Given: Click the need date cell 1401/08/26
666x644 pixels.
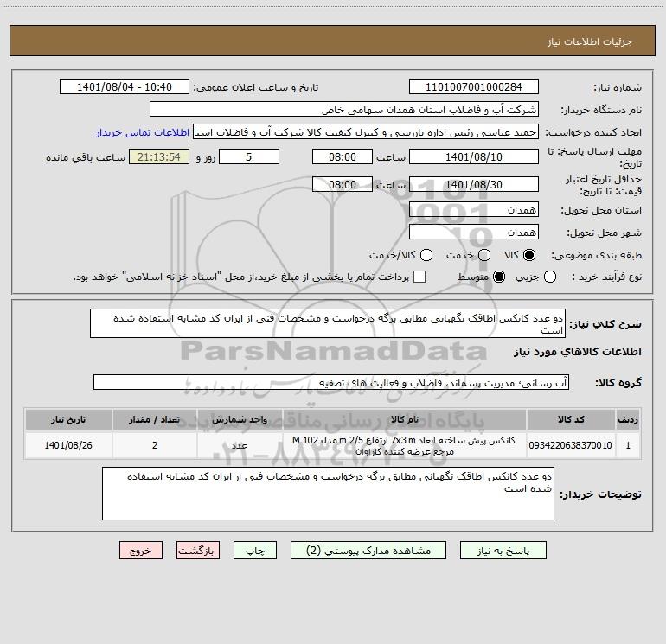Looking at the screenshot, I should 68,445.
